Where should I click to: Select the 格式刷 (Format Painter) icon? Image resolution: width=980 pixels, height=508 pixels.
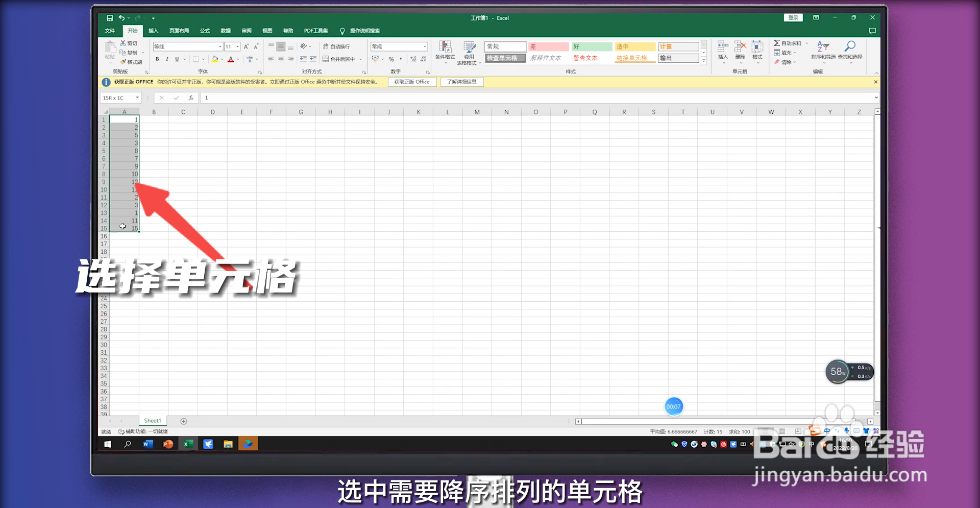122,61
